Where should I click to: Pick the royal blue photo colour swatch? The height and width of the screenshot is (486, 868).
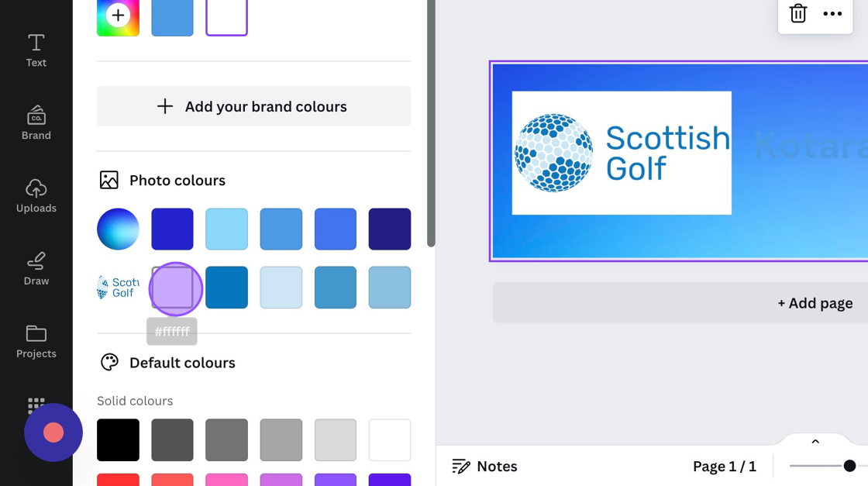(x=172, y=229)
